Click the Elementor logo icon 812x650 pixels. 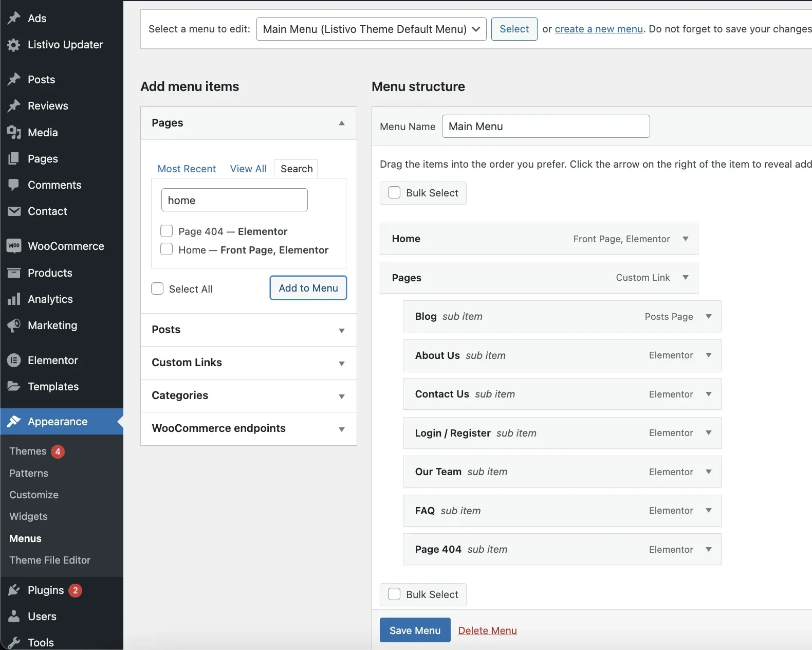14,360
